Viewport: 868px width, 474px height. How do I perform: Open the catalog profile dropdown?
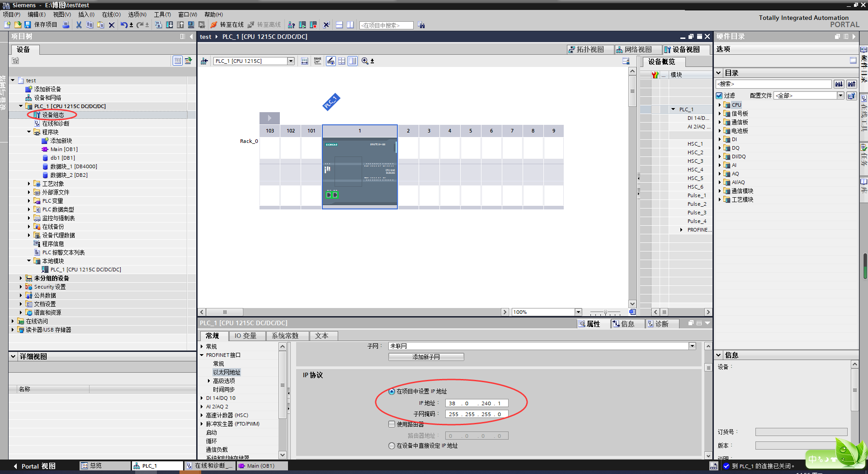[x=840, y=95]
